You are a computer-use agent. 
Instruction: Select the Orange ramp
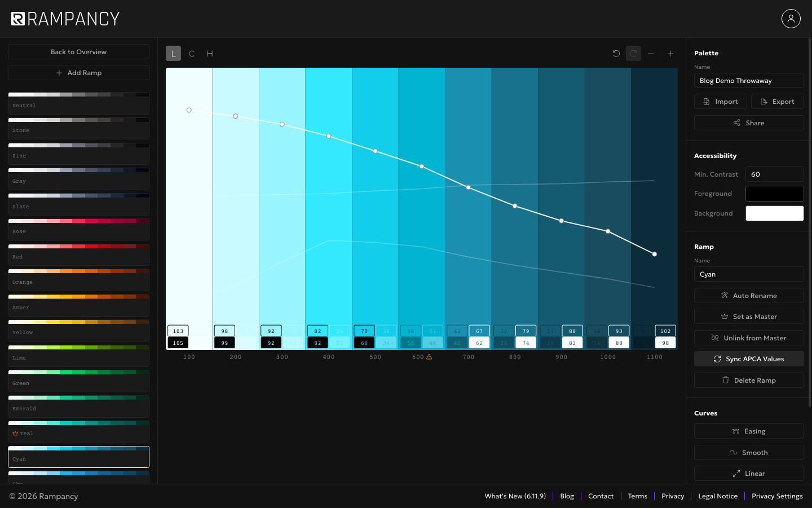78,280
